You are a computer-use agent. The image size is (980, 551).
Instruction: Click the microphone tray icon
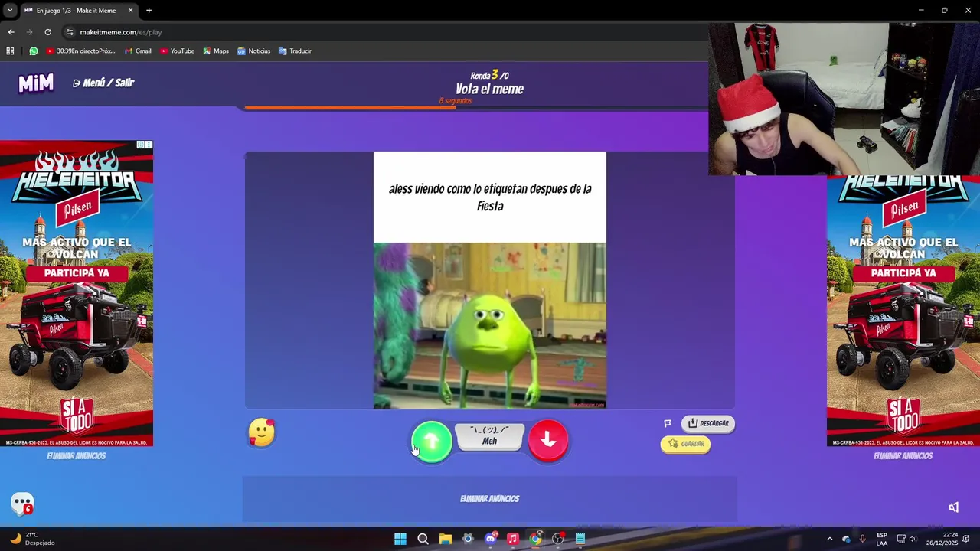[x=863, y=539]
